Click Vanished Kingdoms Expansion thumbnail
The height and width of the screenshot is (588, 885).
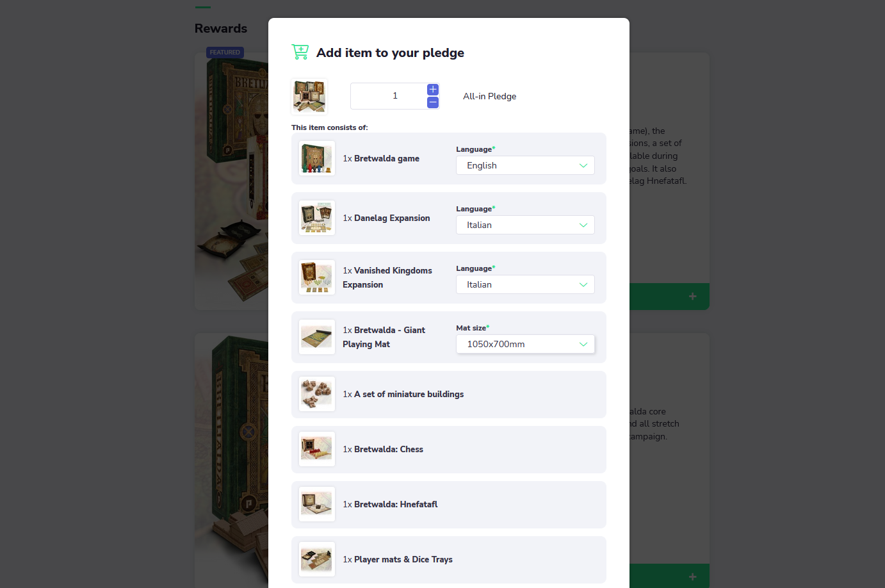(x=317, y=277)
